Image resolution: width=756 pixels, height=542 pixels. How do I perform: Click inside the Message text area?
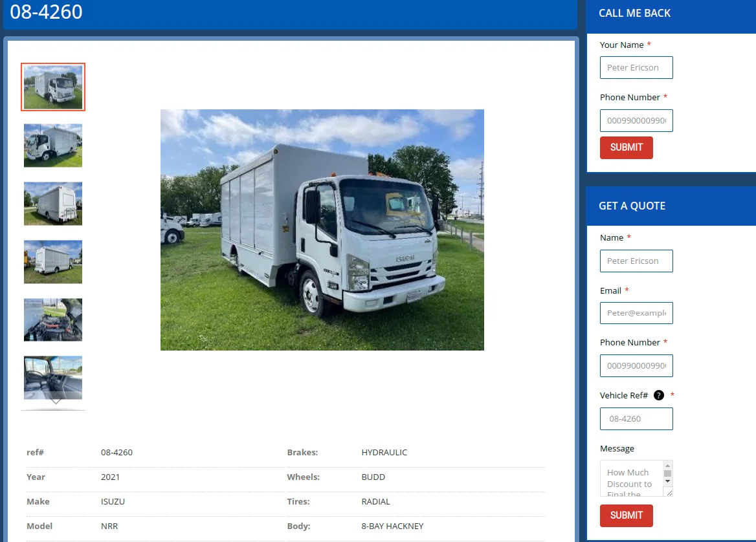pyautogui.click(x=631, y=477)
